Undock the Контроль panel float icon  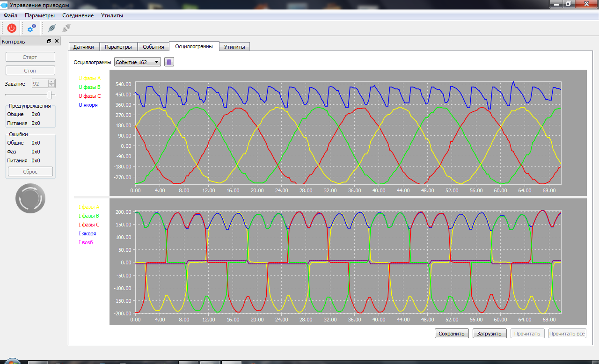tap(49, 41)
